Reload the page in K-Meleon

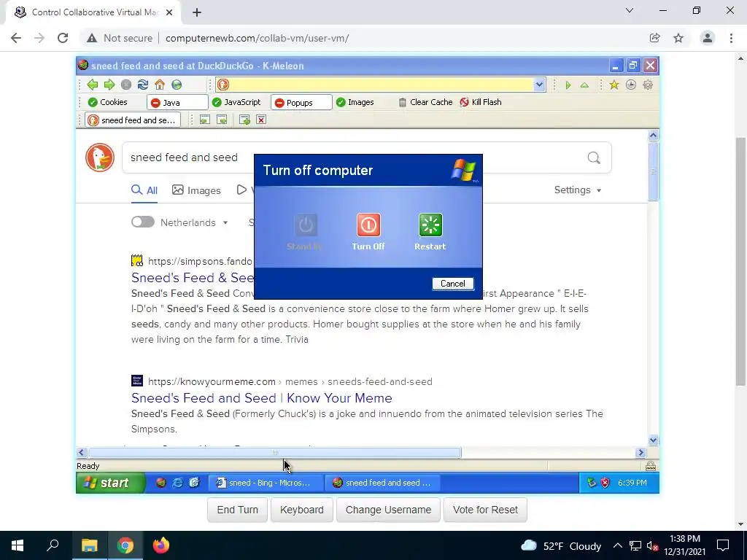[x=142, y=85]
